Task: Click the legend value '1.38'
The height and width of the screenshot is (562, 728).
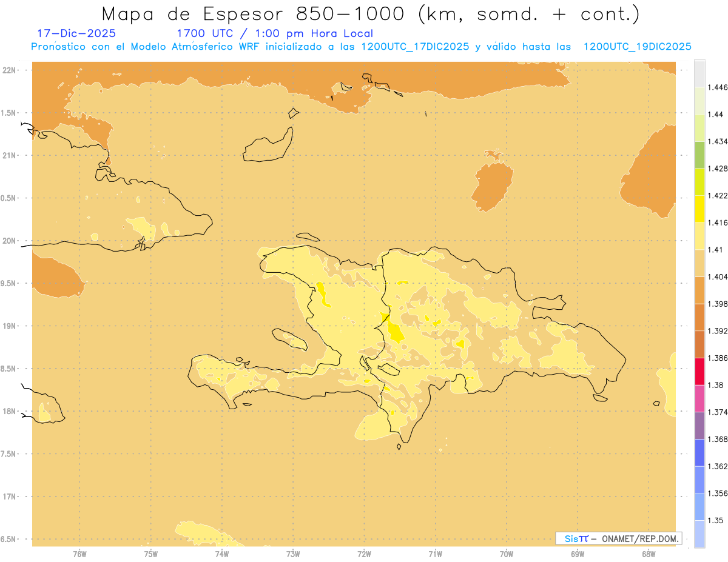Action: (x=716, y=385)
